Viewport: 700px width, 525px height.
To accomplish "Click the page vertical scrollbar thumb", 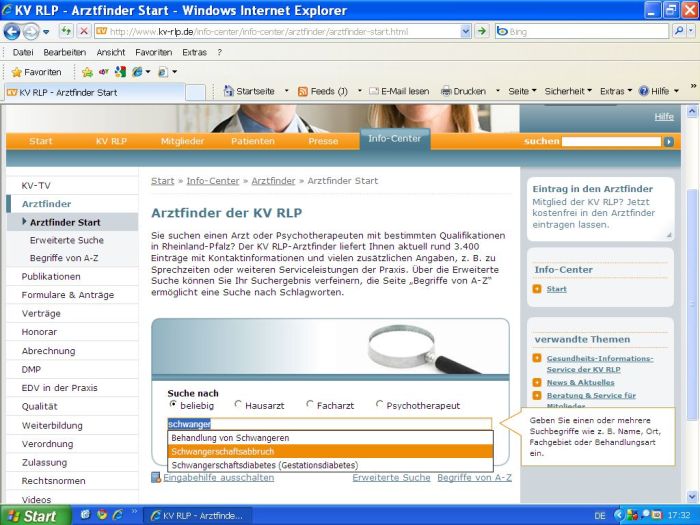I will [692, 304].
